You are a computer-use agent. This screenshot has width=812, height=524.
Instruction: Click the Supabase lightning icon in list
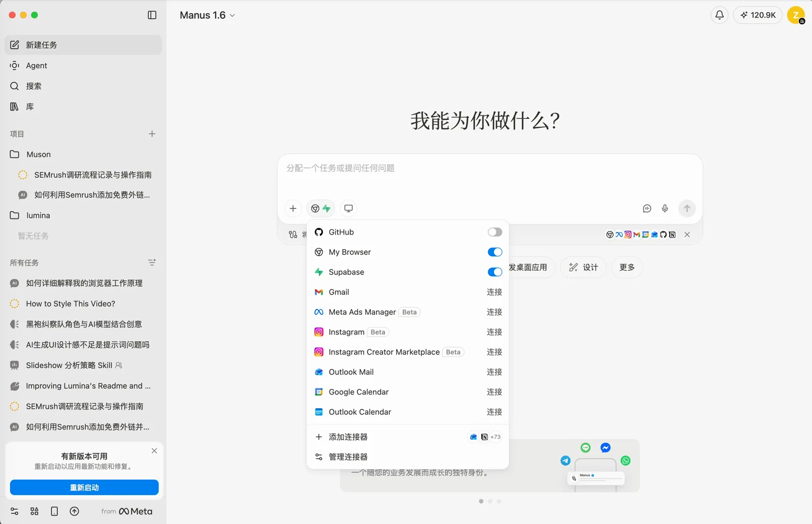[319, 272]
